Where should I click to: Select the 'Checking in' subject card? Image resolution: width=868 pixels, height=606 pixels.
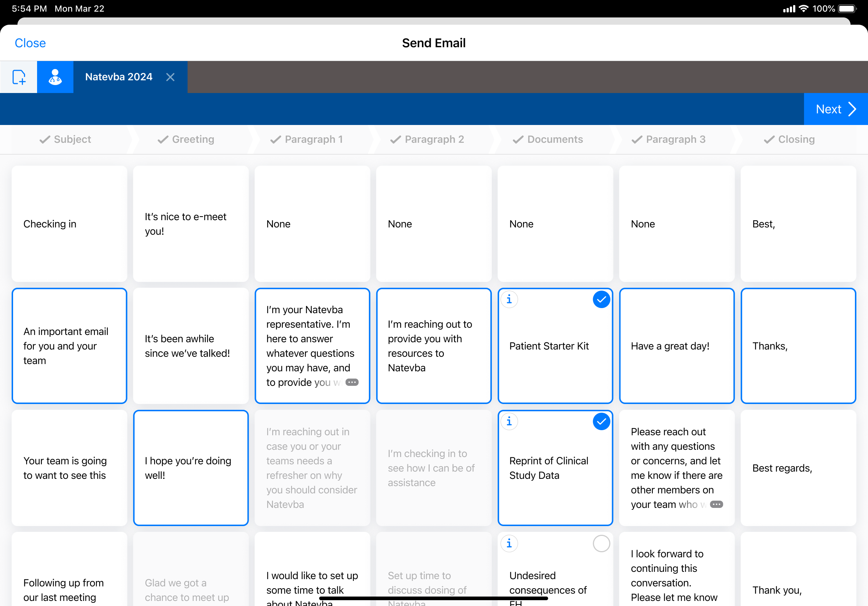click(69, 224)
